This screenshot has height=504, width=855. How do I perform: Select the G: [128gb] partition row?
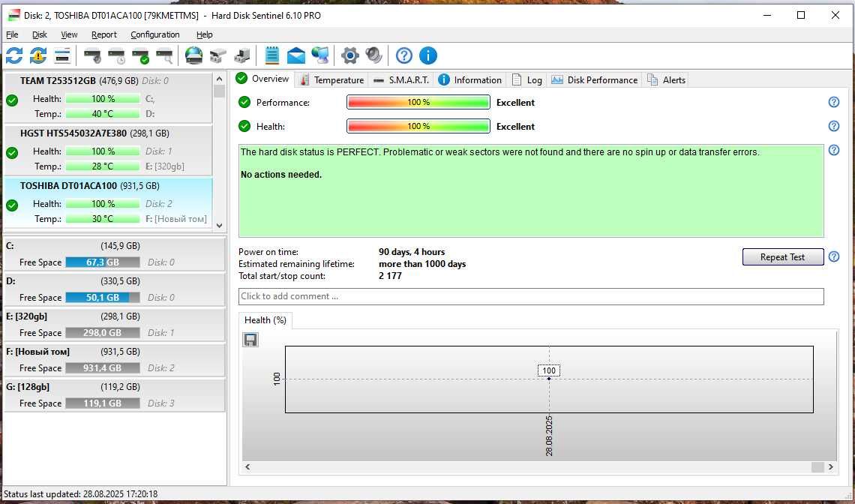[114, 395]
